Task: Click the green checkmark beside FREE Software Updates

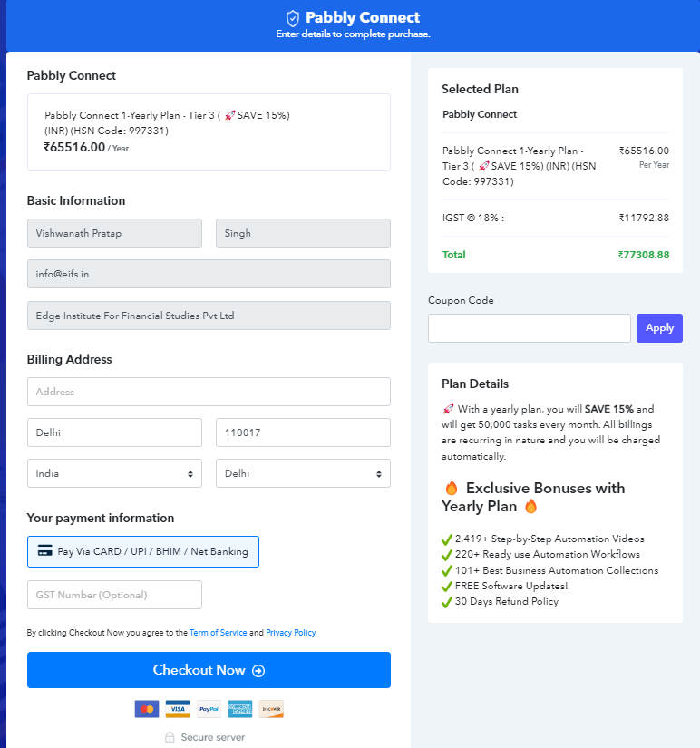Action: (x=447, y=587)
